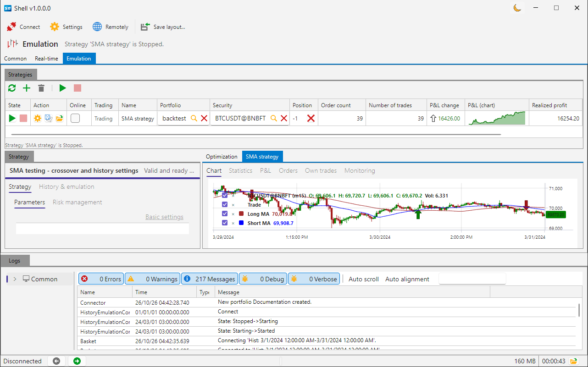Toggle the 0 Errors log filter

pos(101,279)
